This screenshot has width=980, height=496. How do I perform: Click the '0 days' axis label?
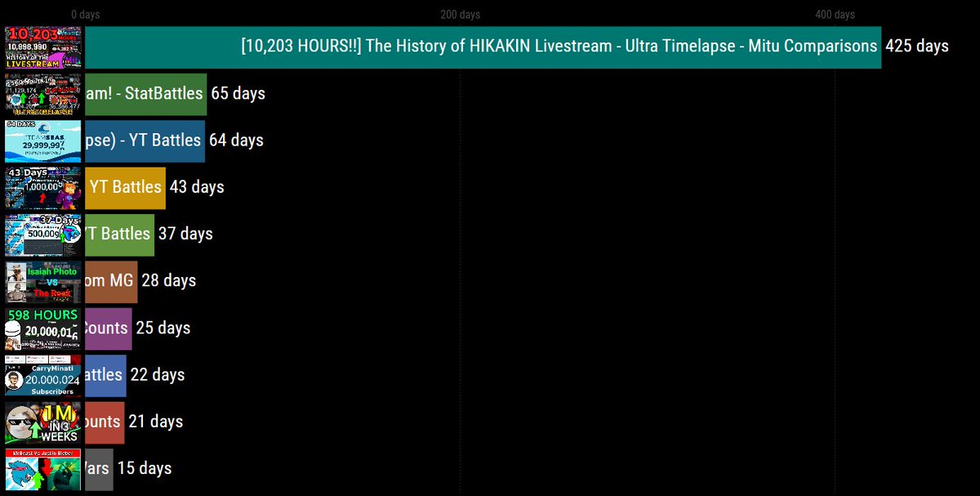(x=86, y=15)
